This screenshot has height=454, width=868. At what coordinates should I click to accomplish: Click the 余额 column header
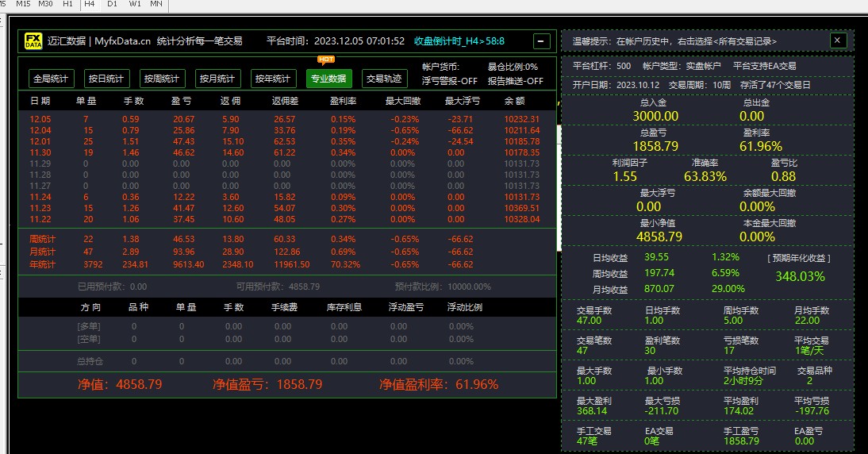pyautogui.click(x=514, y=101)
